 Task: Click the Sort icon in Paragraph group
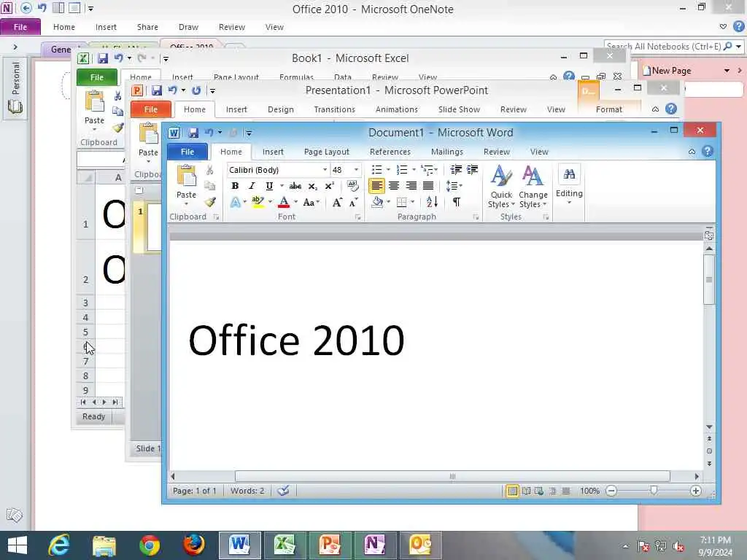[x=432, y=202]
